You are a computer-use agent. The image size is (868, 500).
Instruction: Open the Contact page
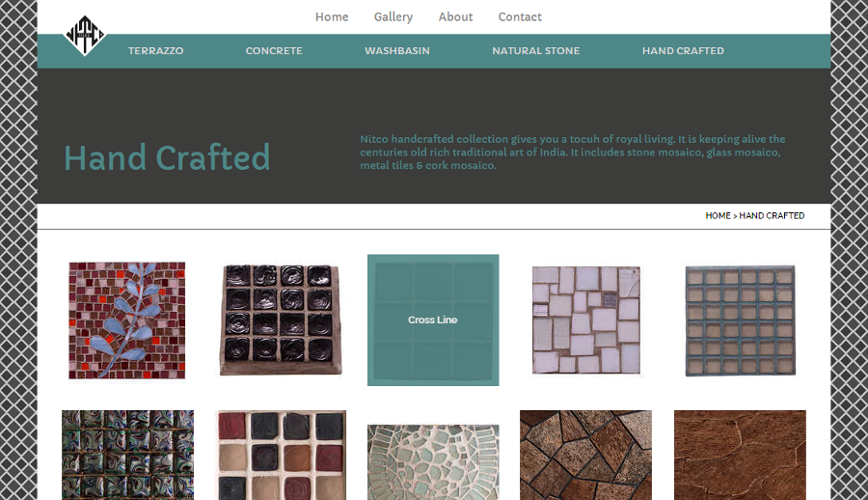point(520,17)
